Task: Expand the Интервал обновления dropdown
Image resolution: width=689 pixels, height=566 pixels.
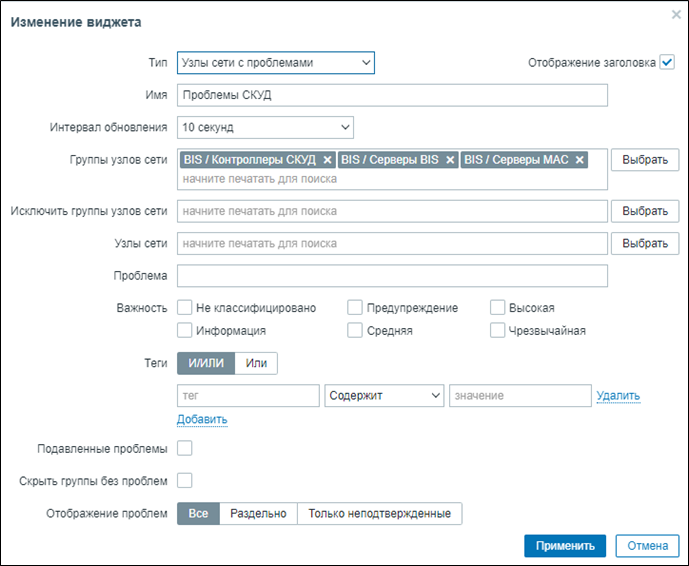Action: [x=265, y=127]
